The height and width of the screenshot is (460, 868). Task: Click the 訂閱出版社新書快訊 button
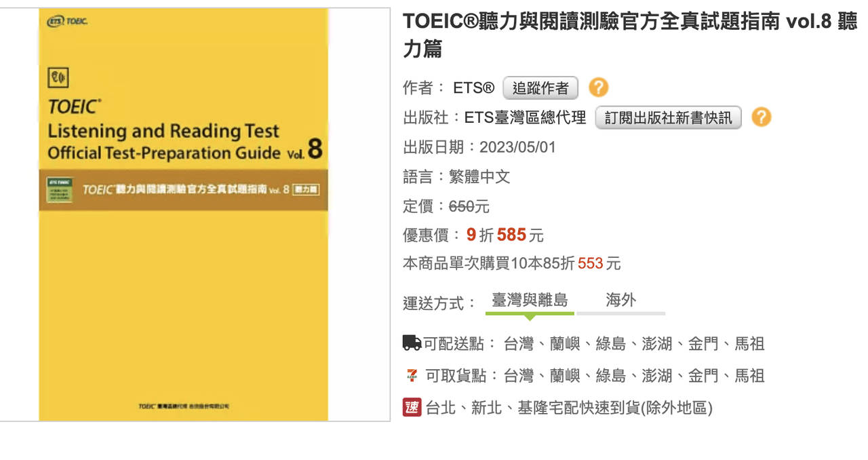tap(668, 117)
